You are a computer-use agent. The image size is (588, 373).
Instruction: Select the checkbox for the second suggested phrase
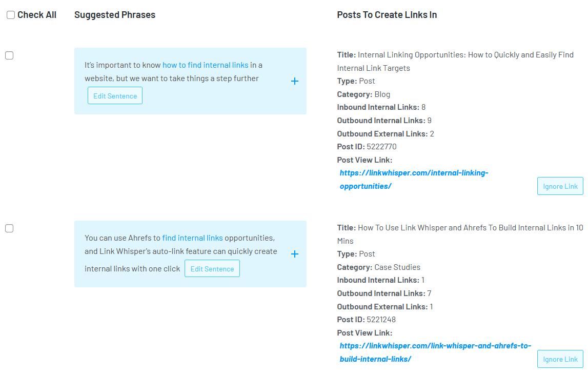pos(9,228)
